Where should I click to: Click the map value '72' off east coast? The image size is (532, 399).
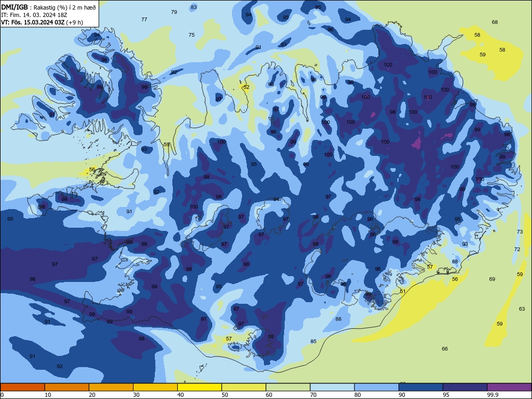517,249
